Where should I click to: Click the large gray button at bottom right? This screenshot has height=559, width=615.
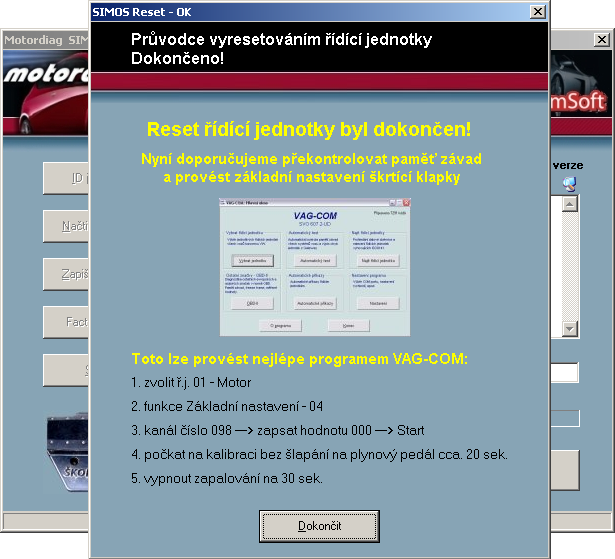[x=564, y=468]
